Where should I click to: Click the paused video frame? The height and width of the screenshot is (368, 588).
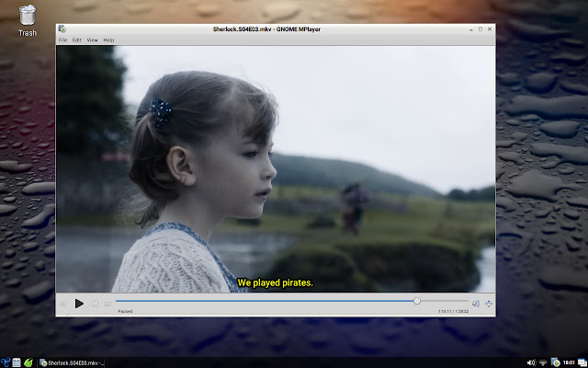point(276,169)
